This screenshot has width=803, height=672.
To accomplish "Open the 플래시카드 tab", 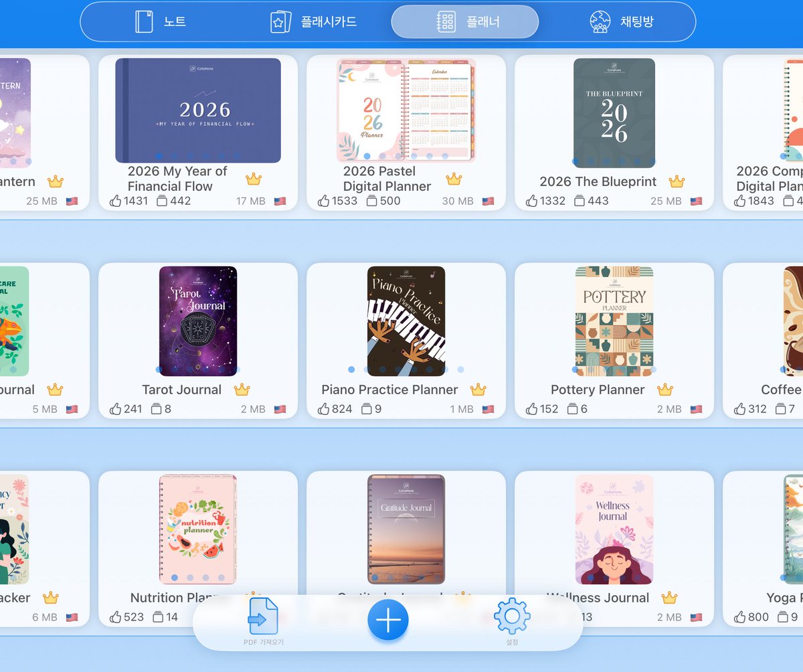I will coord(313,21).
